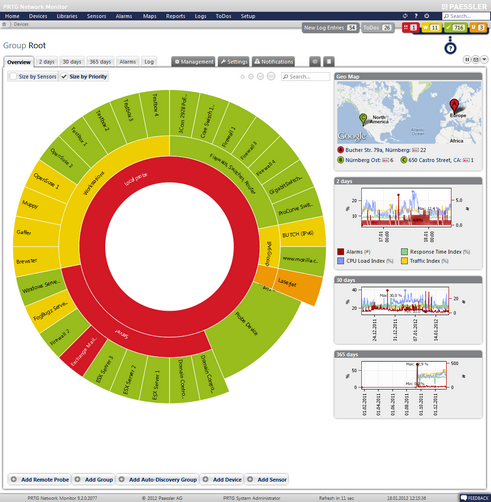Click the logout power icon
491x502 pixels.
(x=427, y=16)
